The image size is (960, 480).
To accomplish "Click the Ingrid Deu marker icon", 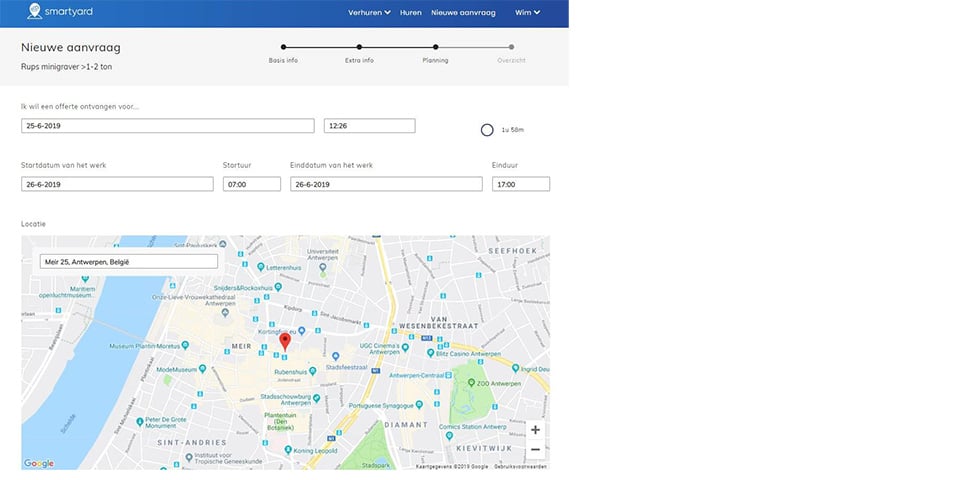I will (516, 369).
